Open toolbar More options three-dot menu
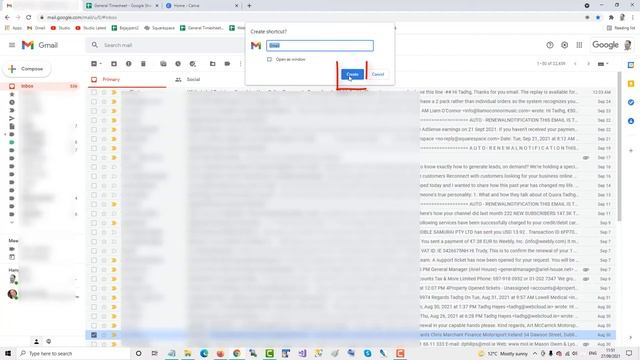Screen dimensions: 640x360 (x=241, y=64)
